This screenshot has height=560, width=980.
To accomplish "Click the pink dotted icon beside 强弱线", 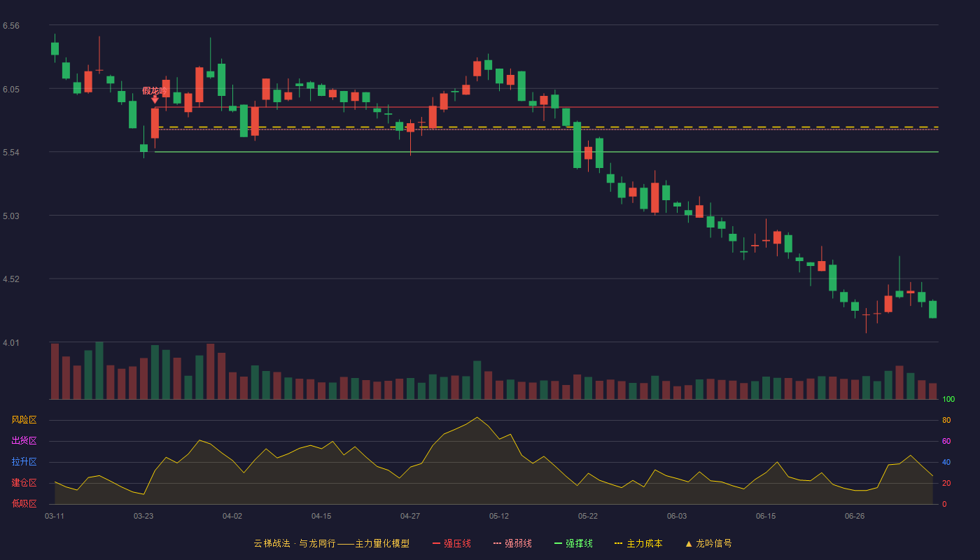I will (x=497, y=543).
